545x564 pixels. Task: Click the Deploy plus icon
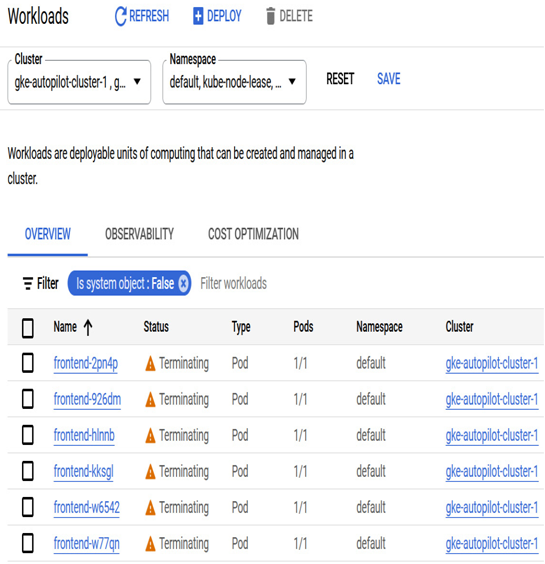pos(198,17)
